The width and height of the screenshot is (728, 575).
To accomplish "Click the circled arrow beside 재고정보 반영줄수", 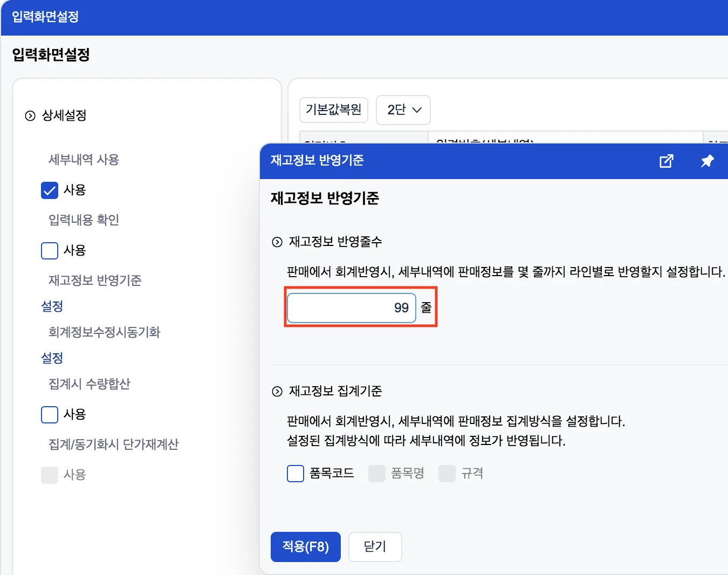I will tap(277, 242).
